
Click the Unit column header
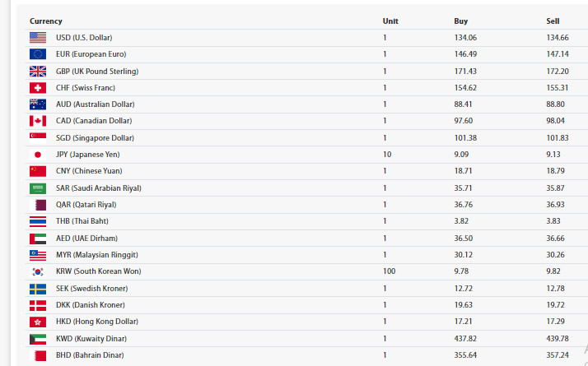click(390, 21)
